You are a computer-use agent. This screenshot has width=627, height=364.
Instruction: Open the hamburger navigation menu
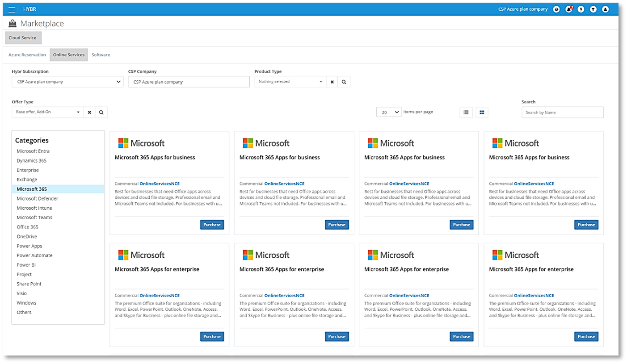(12, 9)
